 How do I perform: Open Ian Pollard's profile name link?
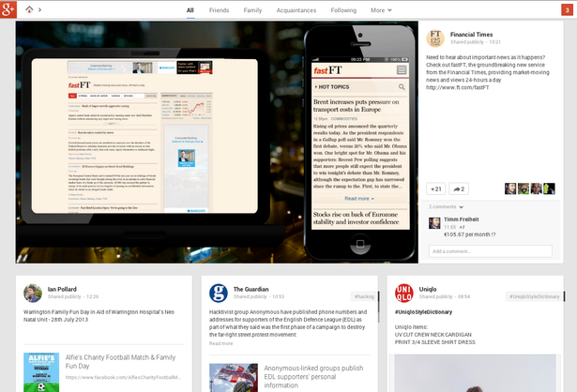pos(62,289)
